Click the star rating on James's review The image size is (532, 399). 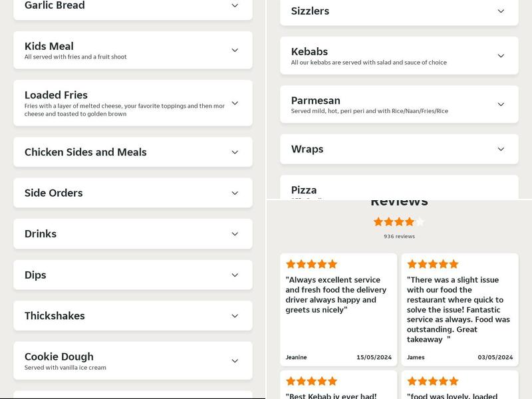[x=432, y=263]
